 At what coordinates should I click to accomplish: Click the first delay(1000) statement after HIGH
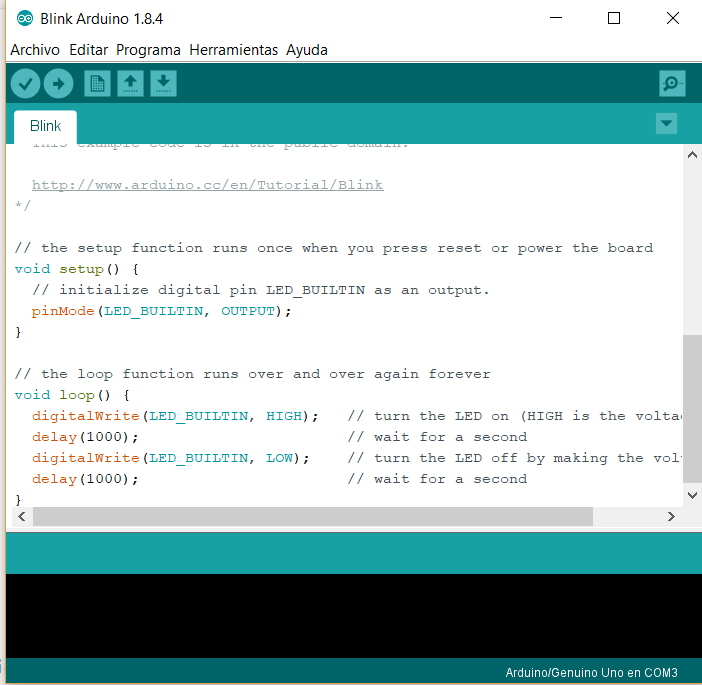(85, 437)
